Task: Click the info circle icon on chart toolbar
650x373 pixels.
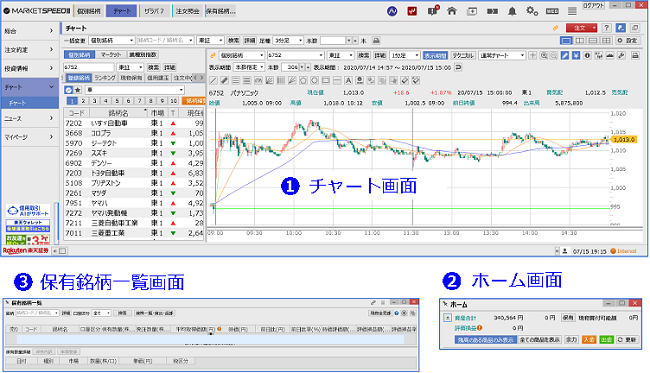Action: (x=587, y=56)
